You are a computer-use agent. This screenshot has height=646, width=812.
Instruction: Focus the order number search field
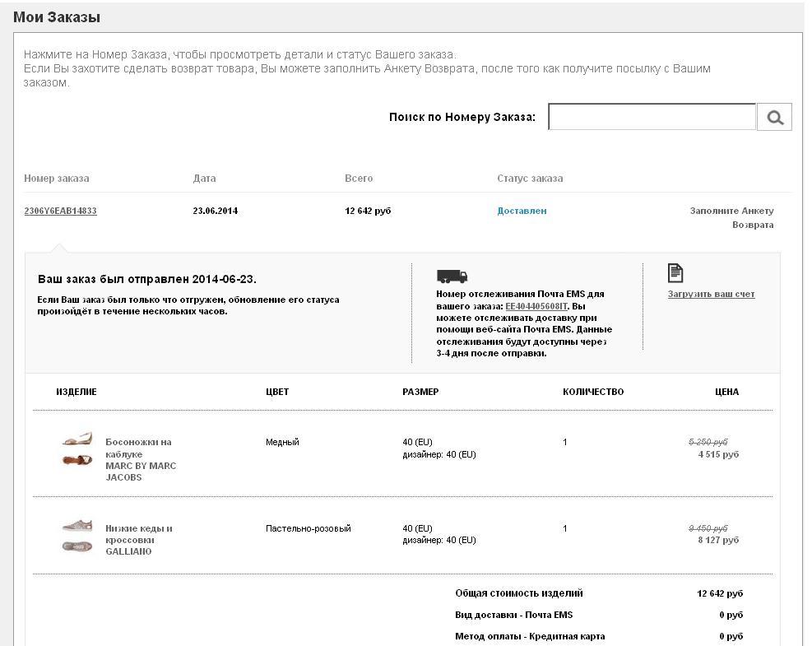652,117
